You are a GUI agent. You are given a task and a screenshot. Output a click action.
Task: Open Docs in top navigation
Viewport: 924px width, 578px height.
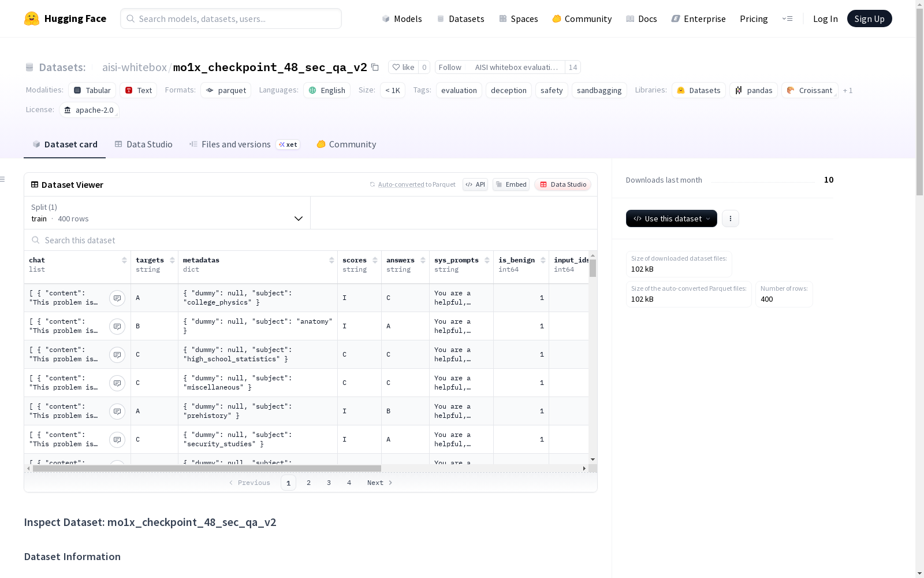(642, 18)
